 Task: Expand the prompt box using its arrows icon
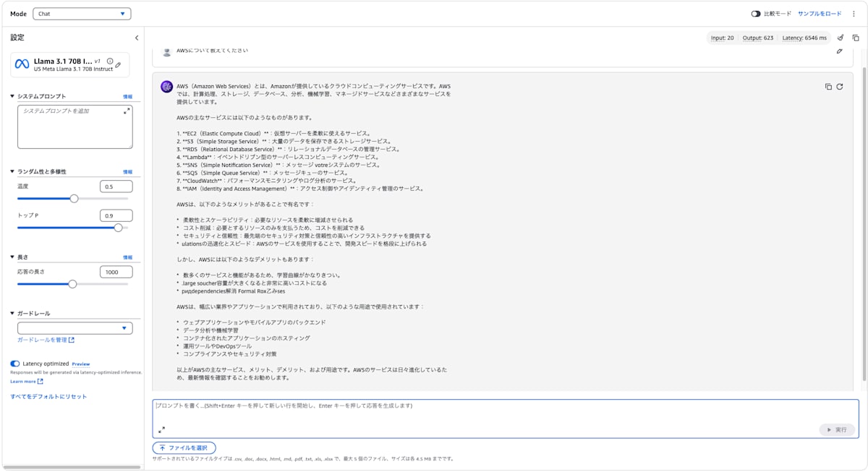(x=161, y=429)
